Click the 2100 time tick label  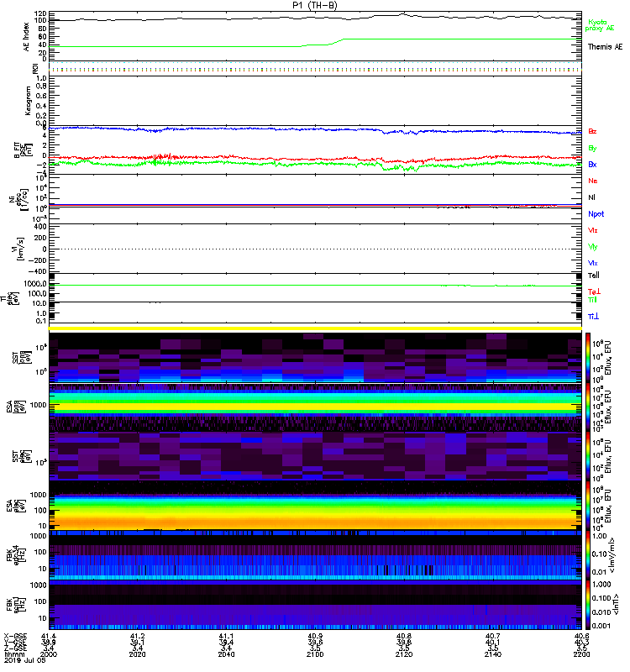[x=315, y=654]
